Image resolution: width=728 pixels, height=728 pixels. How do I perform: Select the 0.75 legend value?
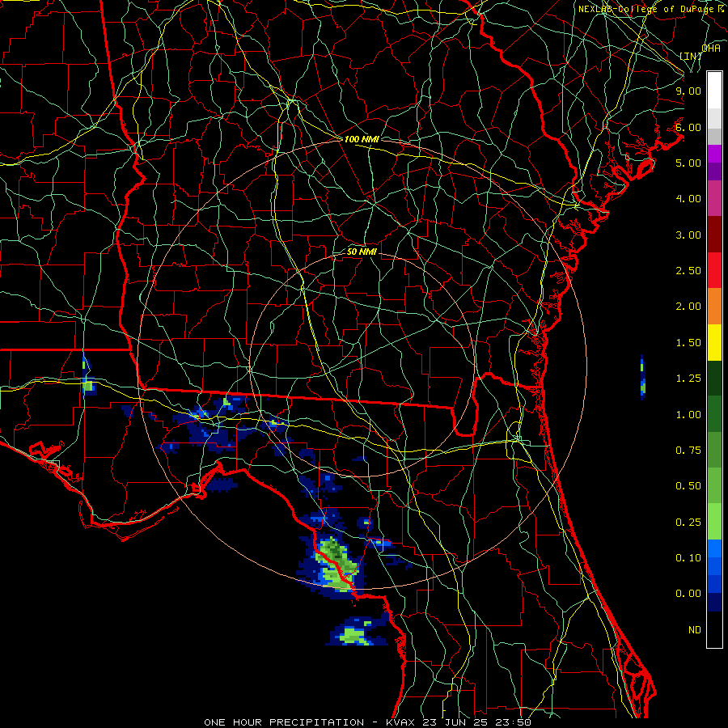[x=688, y=451]
